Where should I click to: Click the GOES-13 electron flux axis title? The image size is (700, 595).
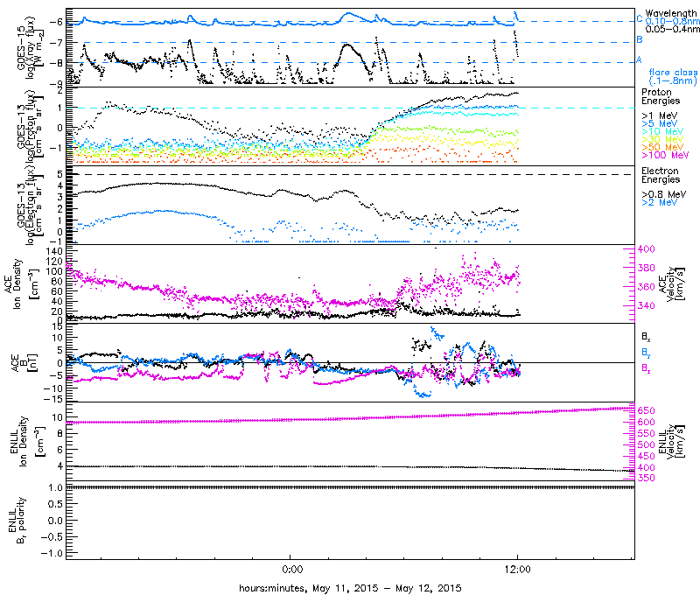point(30,206)
